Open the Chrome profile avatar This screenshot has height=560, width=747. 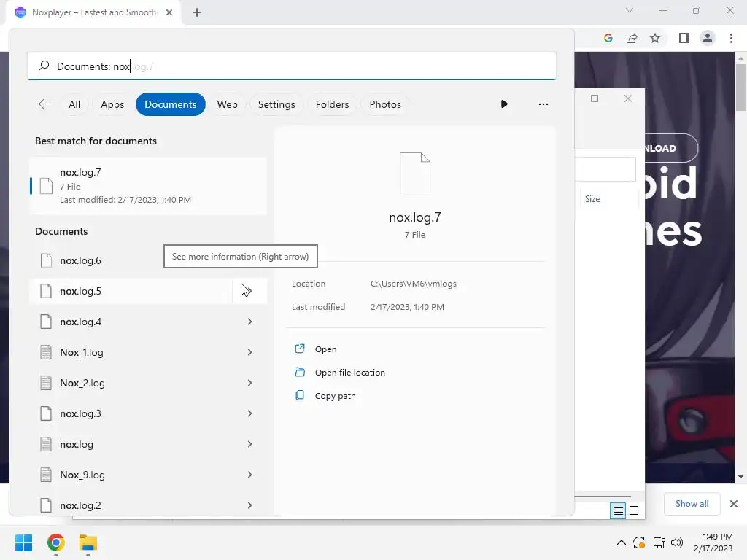point(708,38)
